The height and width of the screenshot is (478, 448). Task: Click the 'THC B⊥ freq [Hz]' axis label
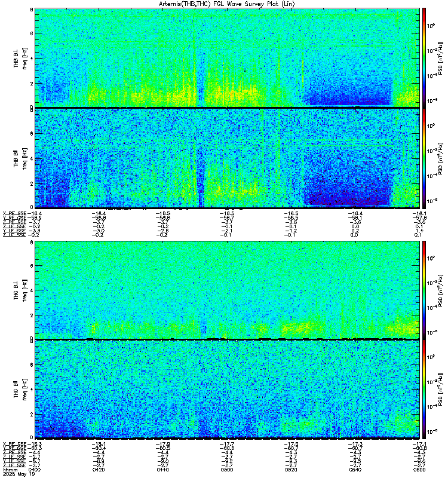coord(20,290)
